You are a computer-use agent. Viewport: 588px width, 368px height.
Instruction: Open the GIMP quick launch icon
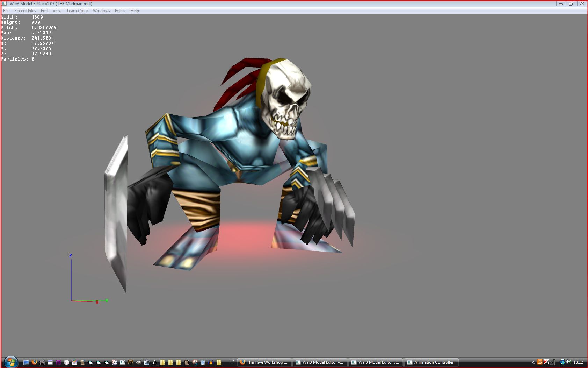tap(139, 362)
